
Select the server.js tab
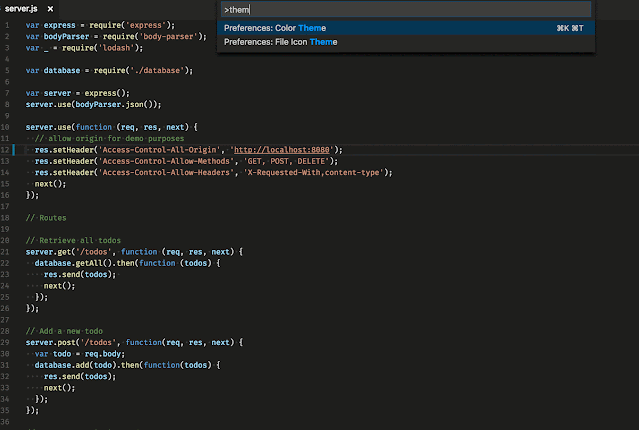[21, 9]
